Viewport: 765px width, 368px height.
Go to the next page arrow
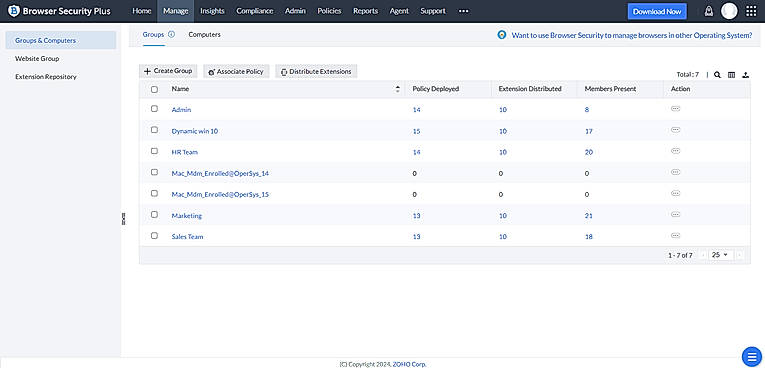click(740, 255)
